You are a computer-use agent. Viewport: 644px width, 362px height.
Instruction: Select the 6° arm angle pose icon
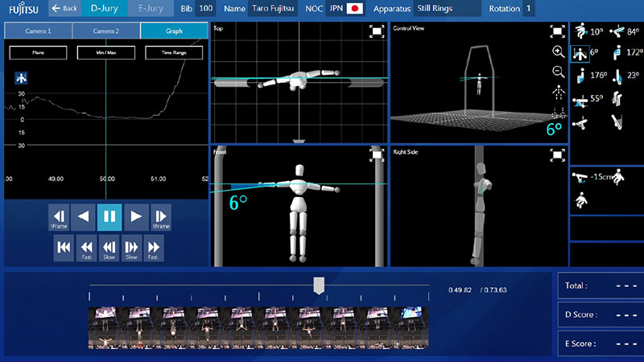point(580,54)
